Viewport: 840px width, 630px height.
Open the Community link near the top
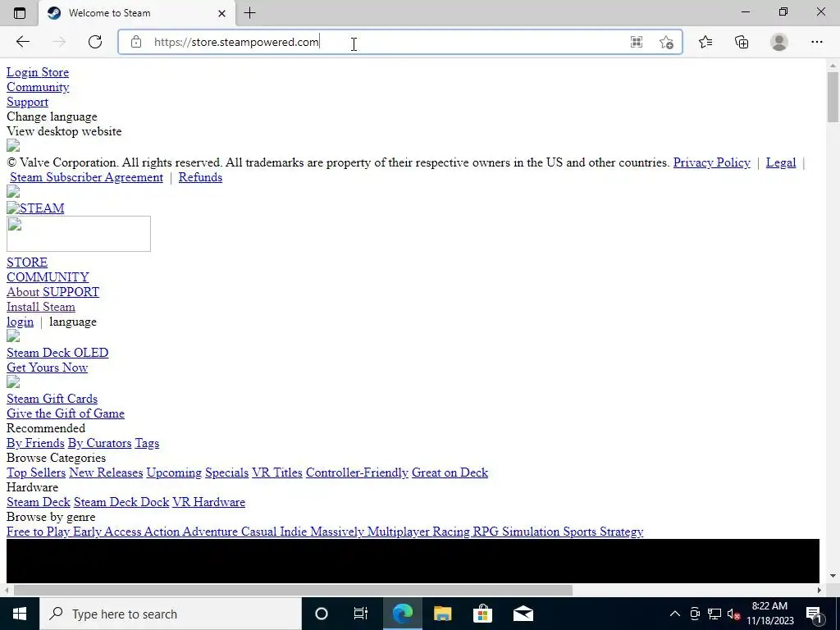(x=38, y=87)
